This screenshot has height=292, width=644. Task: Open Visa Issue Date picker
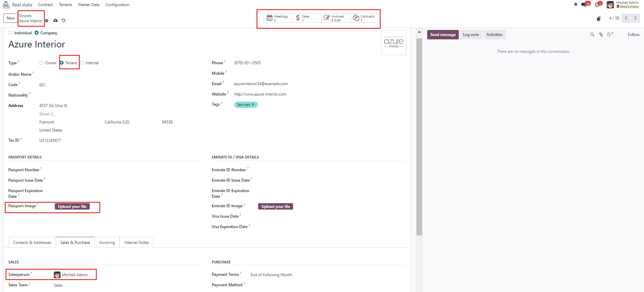[x=332, y=216]
